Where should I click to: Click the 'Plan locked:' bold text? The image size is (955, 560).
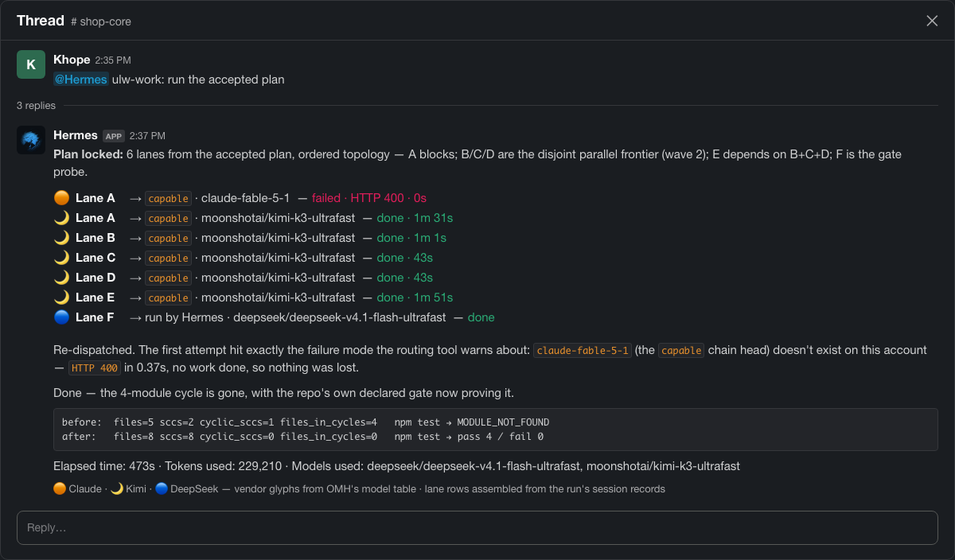tap(88, 154)
